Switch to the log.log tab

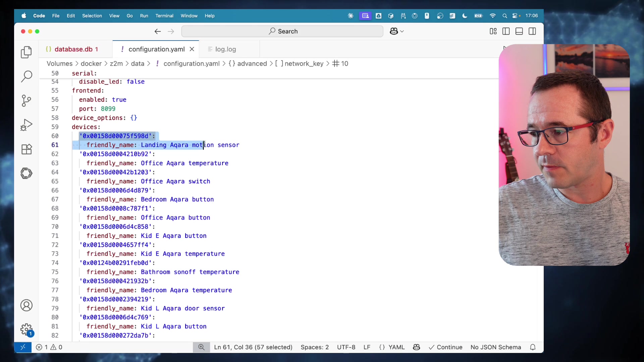click(226, 49)
